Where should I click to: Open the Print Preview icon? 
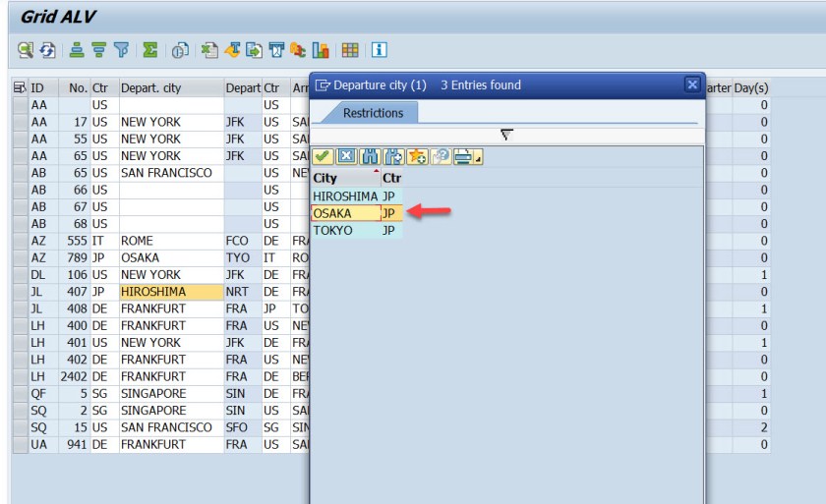click(180, 50)
